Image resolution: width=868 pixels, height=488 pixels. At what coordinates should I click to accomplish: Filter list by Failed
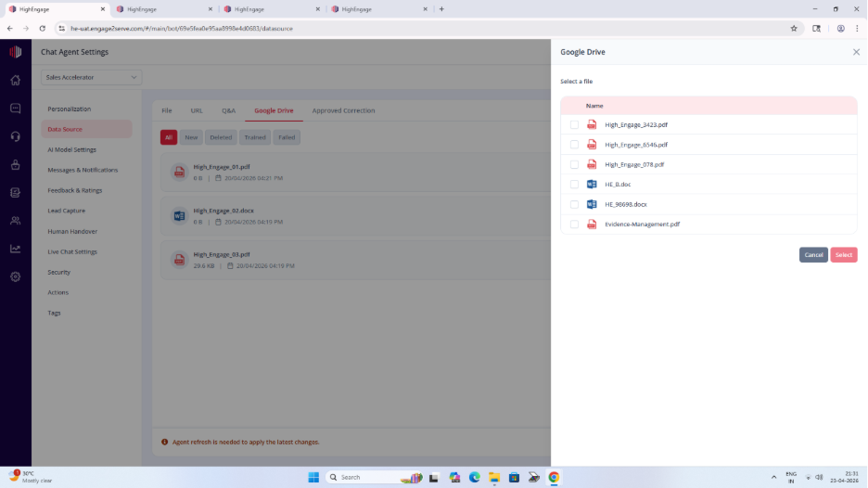click(287, 137)
